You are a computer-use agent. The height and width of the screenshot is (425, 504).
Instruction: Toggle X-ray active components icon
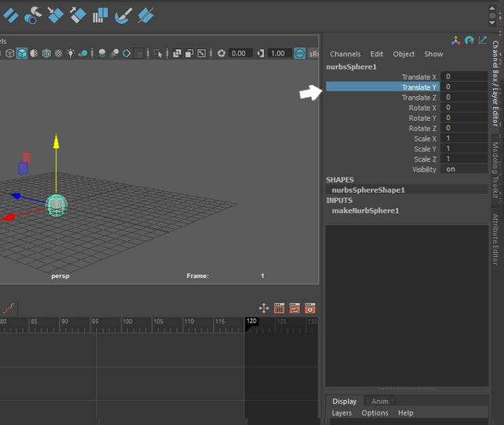[189, 54]
